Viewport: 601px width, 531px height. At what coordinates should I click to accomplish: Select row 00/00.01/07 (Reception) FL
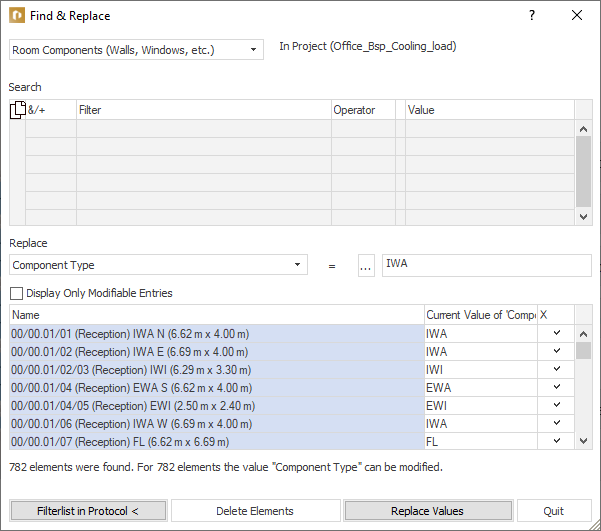pyautogui.click(x=217, y=442)
